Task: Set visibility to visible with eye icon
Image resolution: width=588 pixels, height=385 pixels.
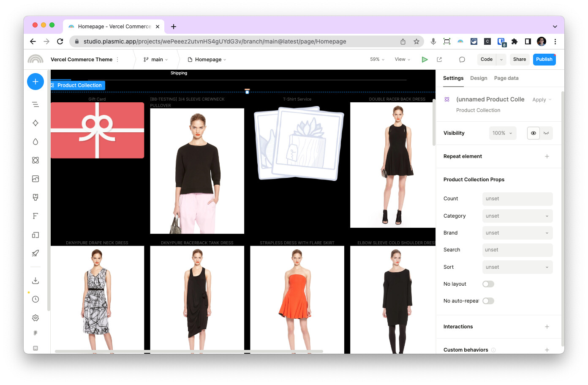Action: point(534,133)
